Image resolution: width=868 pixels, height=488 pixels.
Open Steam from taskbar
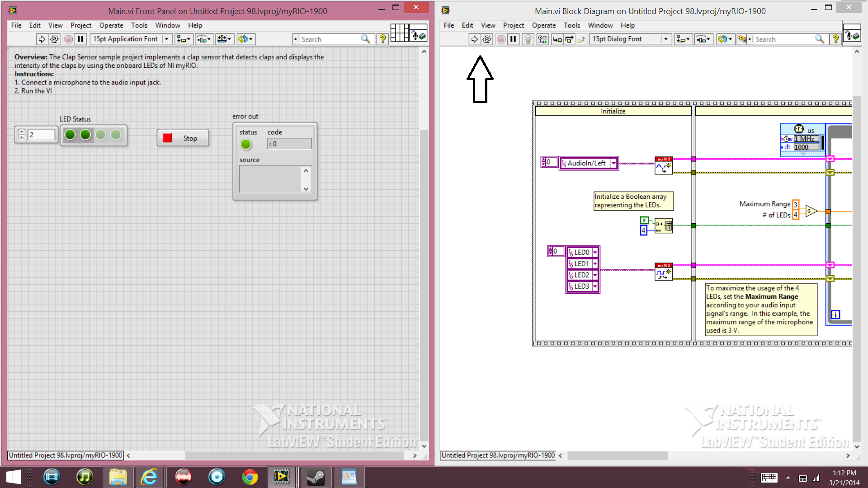tap(316, 477)
